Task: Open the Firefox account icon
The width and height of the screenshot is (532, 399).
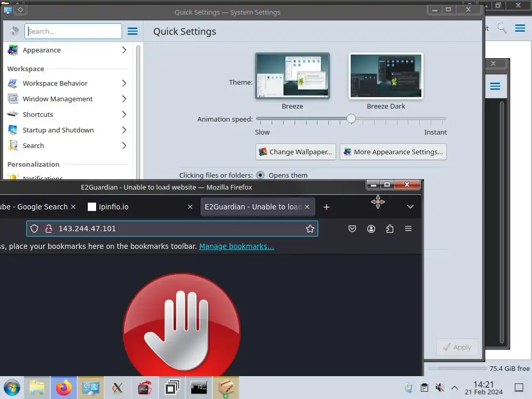Action: point(371,229)
